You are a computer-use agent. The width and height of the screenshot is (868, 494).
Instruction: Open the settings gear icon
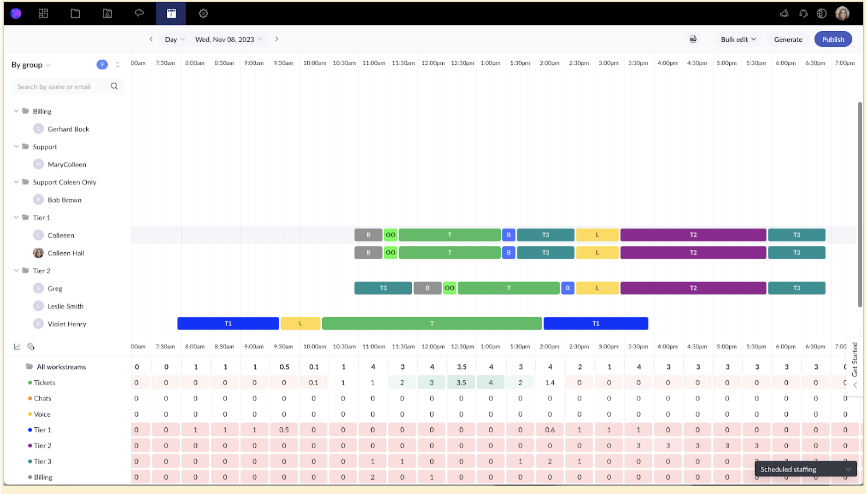203,13
